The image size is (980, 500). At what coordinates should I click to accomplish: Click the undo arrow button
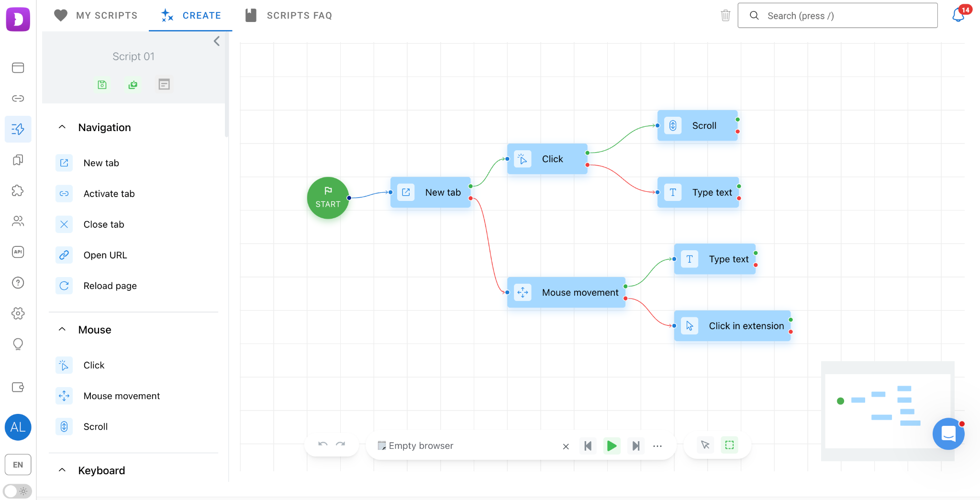(x=323, y=444)
